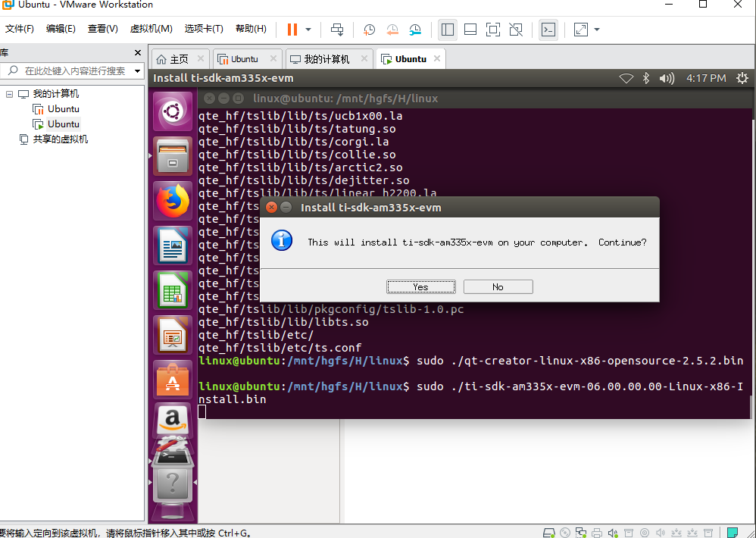The image size is (756, 538).
Task: Take a snapshot of the virtual machine
Action: [x=370, y=30]
